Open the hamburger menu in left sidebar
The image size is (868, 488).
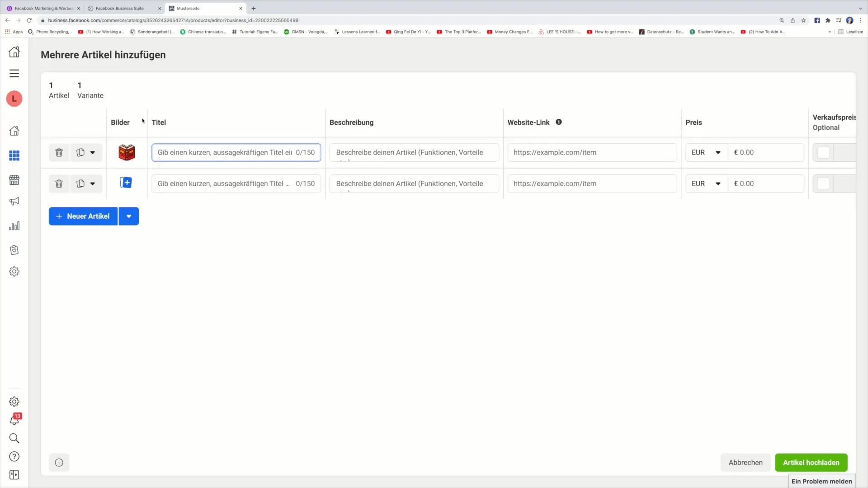pyautogui.click(x=14, y=73)
